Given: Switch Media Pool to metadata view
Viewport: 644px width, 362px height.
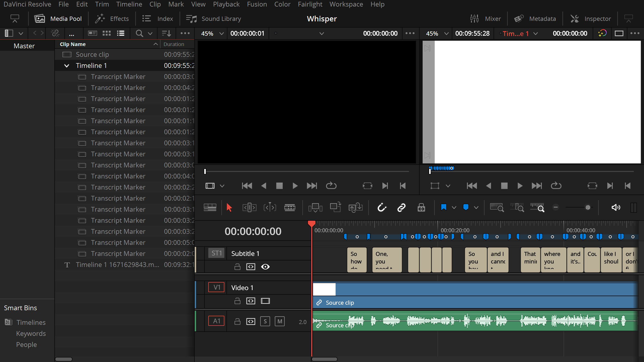Looking at the screenshot, I should (93, 33).
